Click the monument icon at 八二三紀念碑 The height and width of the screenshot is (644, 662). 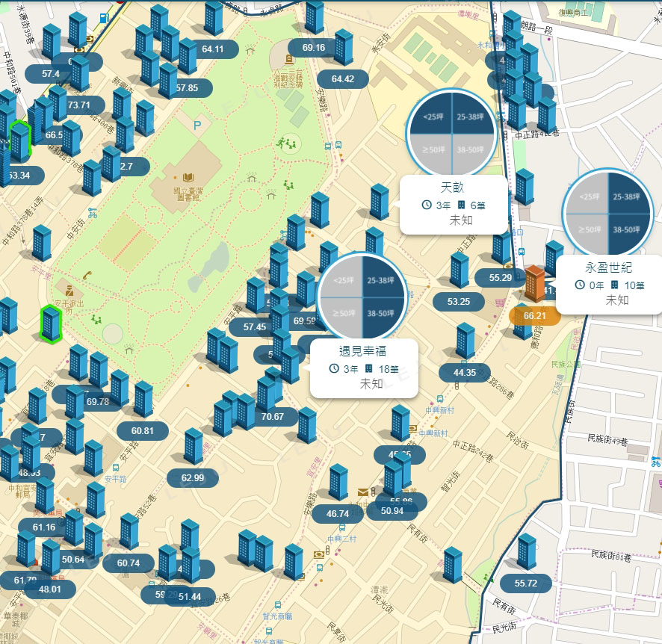tap(289, 59)
